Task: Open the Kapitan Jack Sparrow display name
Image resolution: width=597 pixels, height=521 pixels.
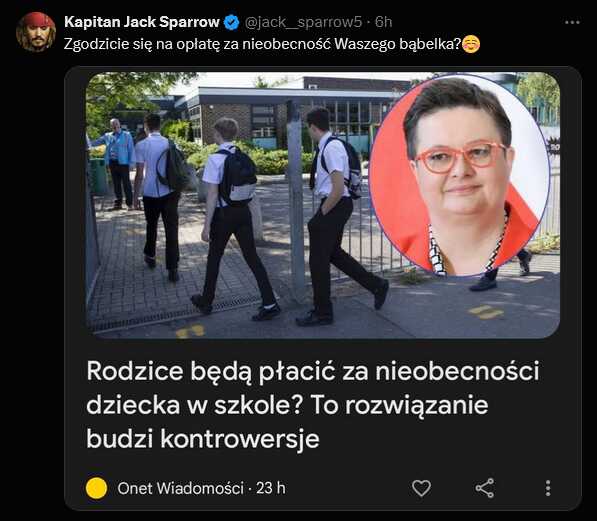Action: (x=142, y=22)
